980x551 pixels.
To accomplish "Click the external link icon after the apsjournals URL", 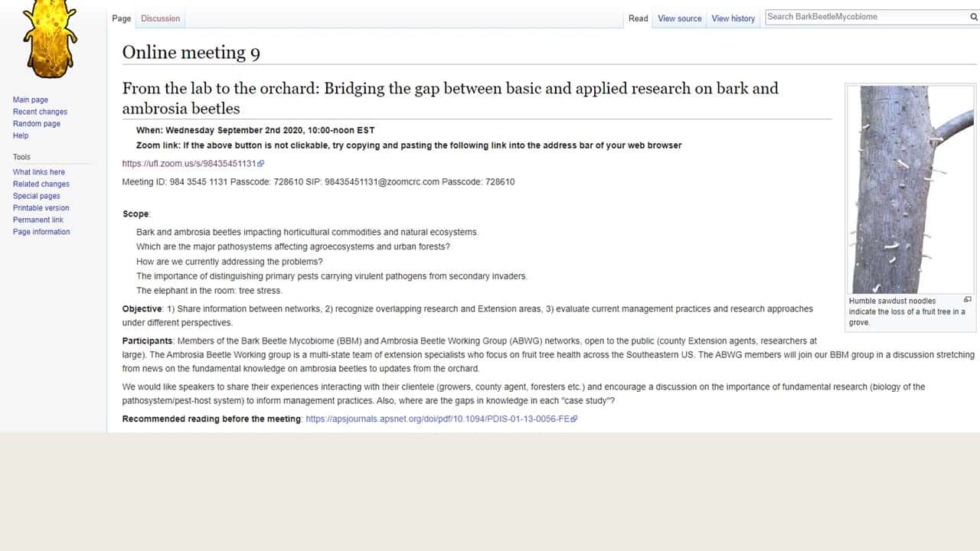I will [x=574, y=419].
